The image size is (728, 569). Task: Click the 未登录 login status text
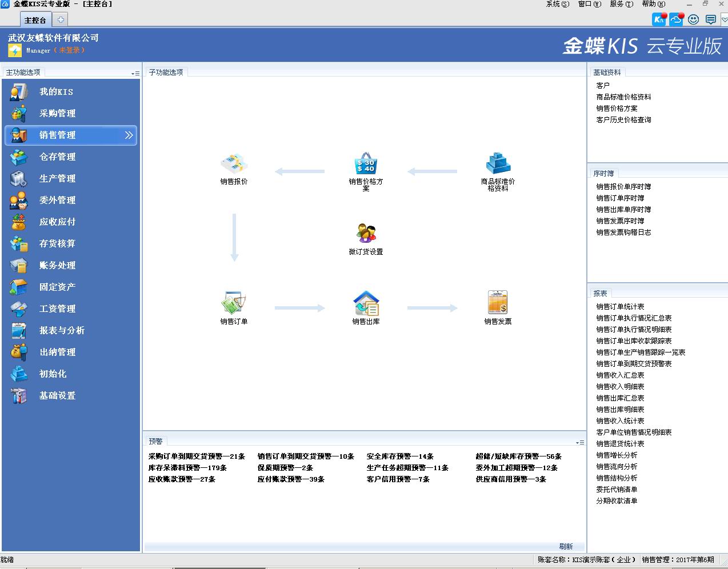pos(70,50)
